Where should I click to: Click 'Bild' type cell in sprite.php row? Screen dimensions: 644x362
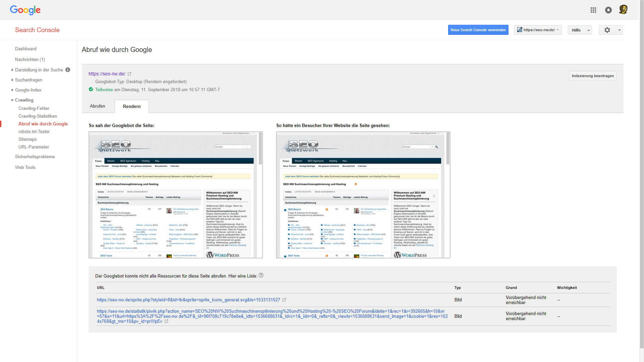458,300
